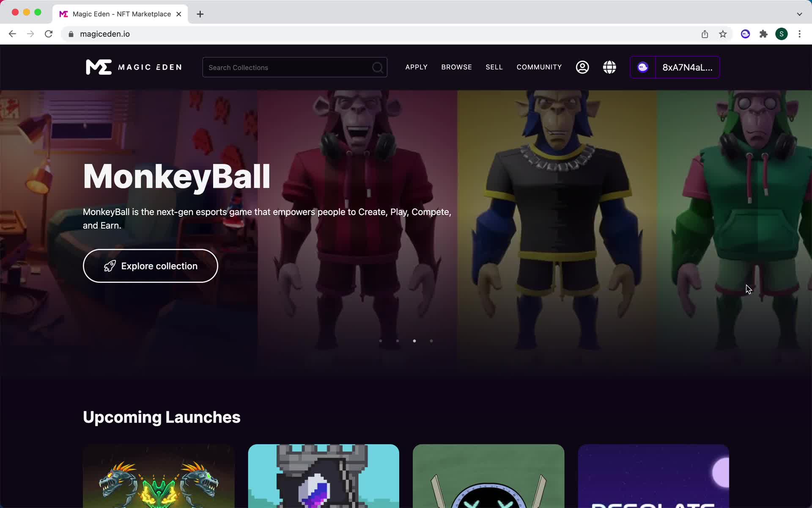This screenshot has height=508, width=812.
Task: Select the rocket icon on Explore button
Action: point(110,266)
